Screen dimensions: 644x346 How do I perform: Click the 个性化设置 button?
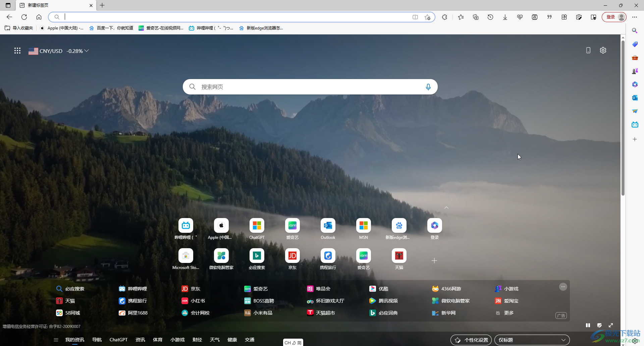[471, 340]
